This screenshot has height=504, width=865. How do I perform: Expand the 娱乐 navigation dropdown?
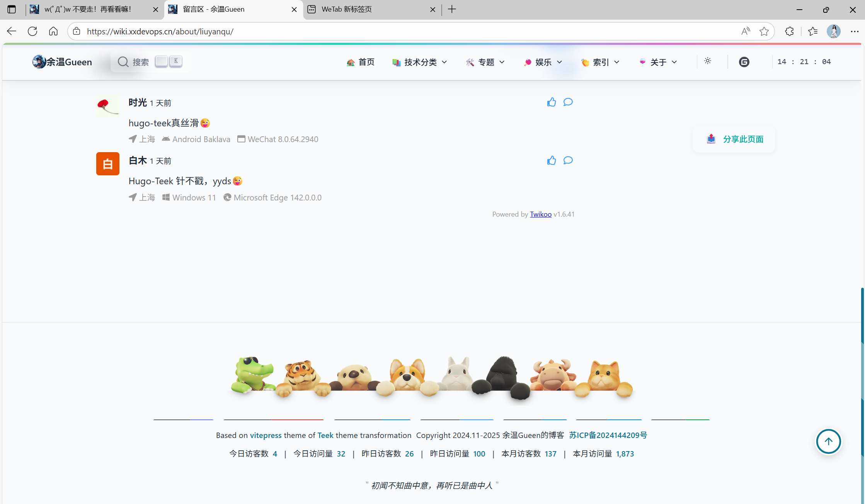click(543, 62)
